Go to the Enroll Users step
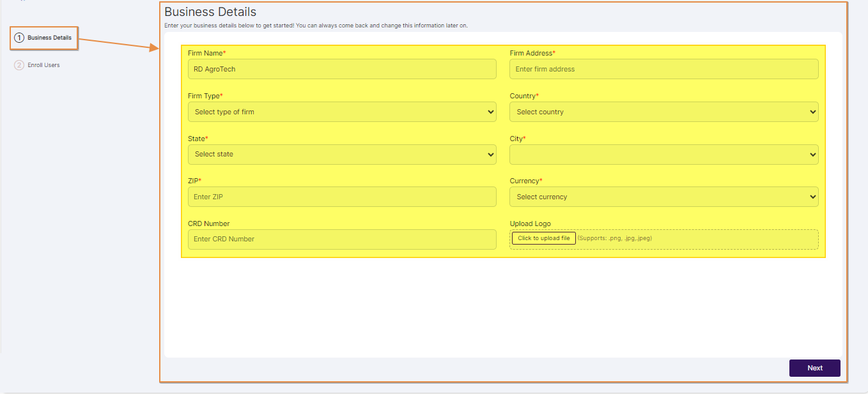 [x=43, y=65]
